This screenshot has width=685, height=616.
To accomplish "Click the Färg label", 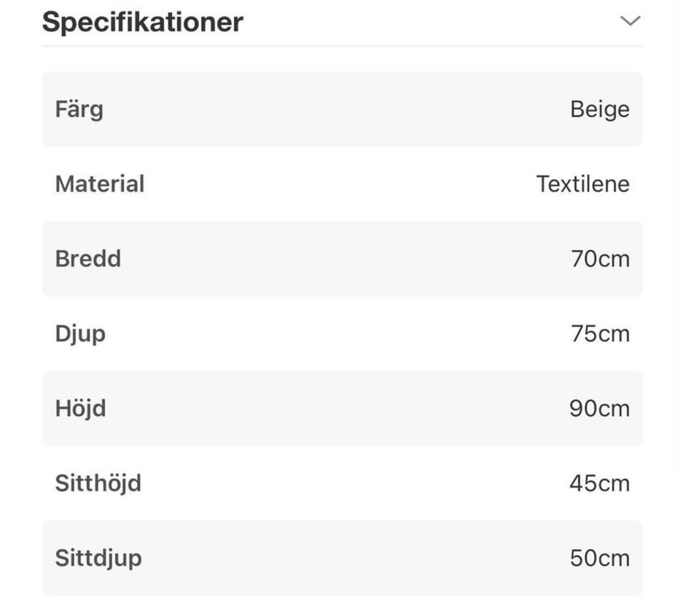I will [x=79, y=109].
